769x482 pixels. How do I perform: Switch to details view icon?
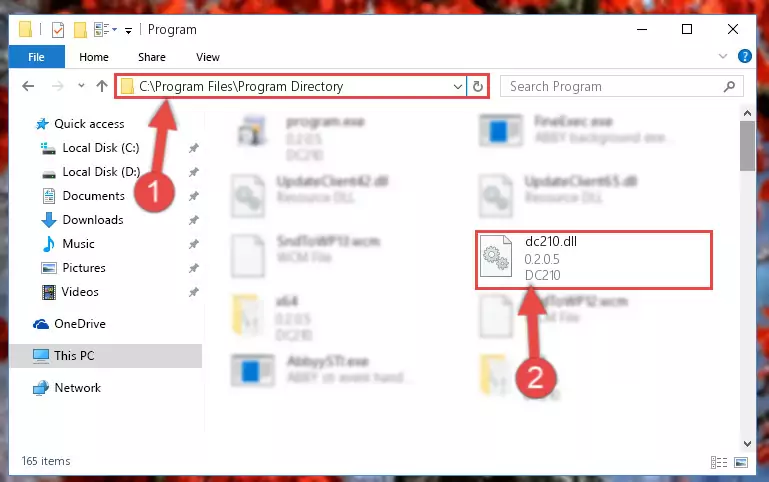pyautogui.click(x=719, y=462)
